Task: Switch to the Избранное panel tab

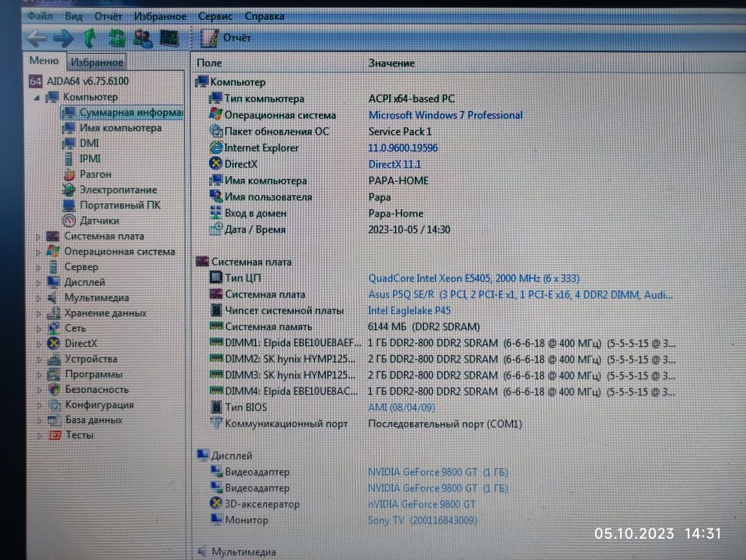Action: [x=97, y=62]
